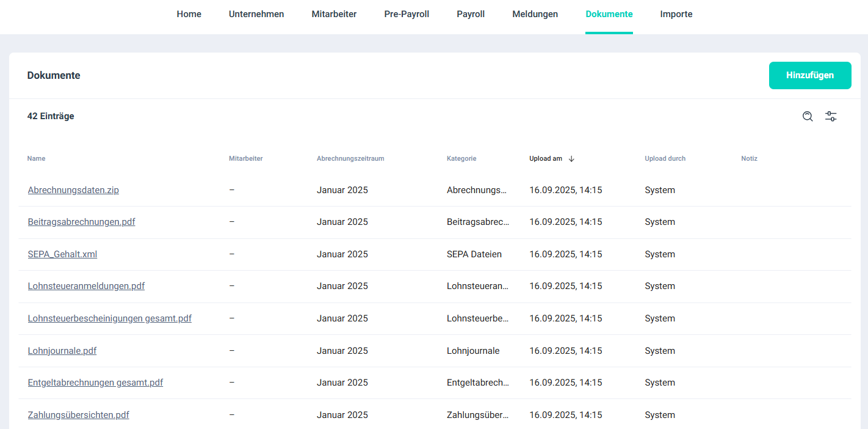Download the SEPA_Gehalt.xml file
Viewport: 868px width, 429px height.
pos(62,254)
